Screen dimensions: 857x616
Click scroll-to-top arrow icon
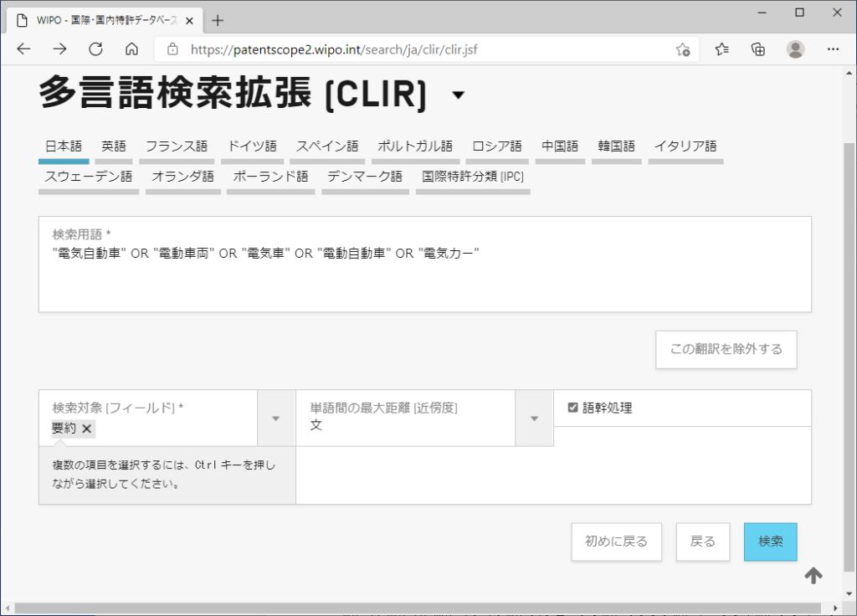pos(813,575)
